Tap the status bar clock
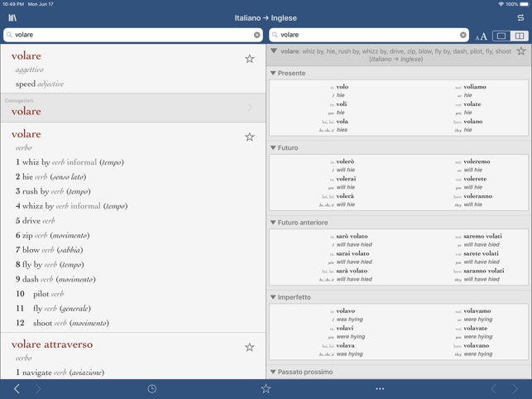 click(13, 4)
